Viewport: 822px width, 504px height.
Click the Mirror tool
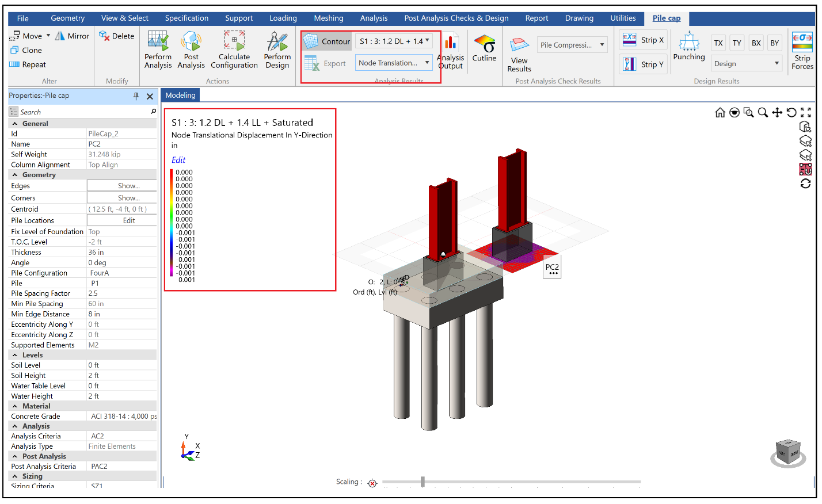(x=73, y=36)
